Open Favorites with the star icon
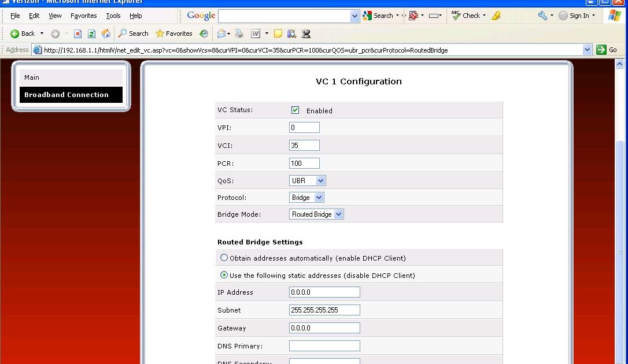Image resolution: width=628 pixels, height=364 pixels. pos(160,33)
